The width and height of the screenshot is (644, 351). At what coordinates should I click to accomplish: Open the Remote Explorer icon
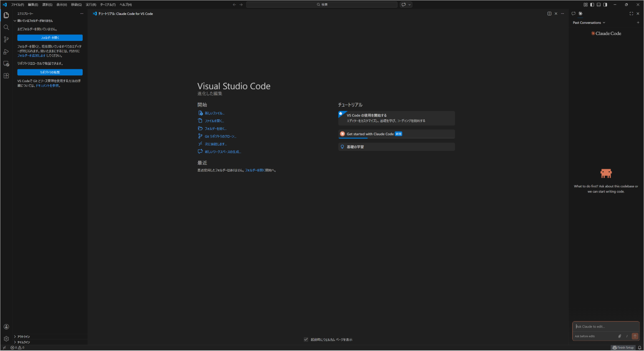[x=6, y=63]
